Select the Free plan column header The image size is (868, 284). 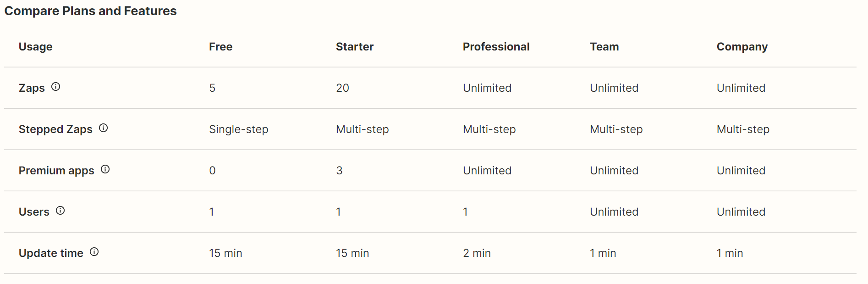(x=220, y=47)
